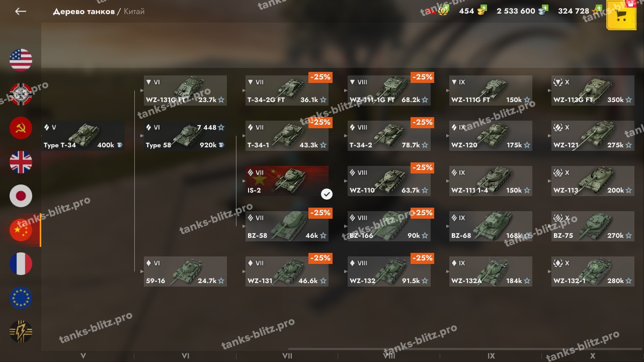The image size is (644, 362).
Task: Click the horizontal scrollbar under the tree
Action: [466, 348]
